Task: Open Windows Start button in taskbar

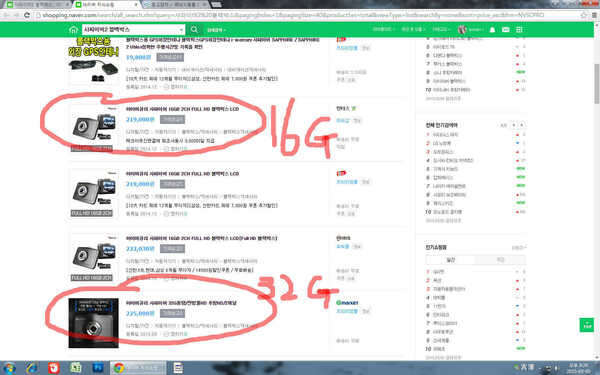Action: pyautogui.click(x=9, y=368)
